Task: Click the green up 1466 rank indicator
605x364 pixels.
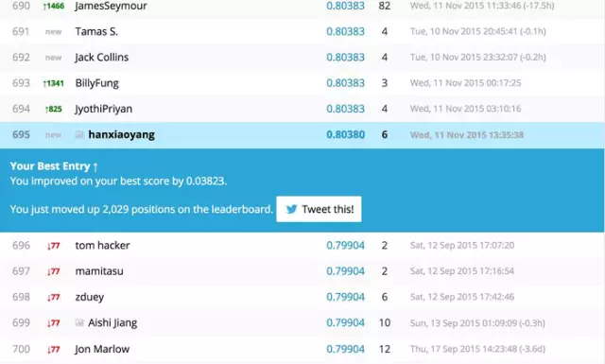Action: (53, 7)
